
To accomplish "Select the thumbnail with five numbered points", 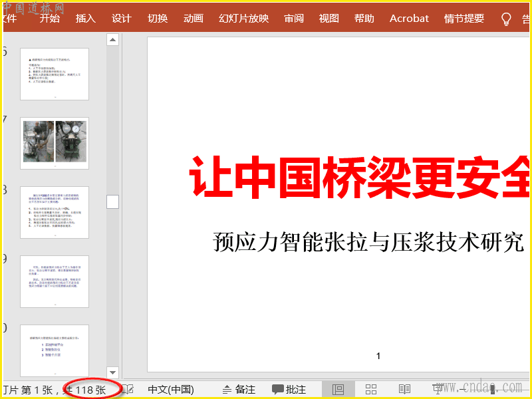I will (x=55, y=212).
